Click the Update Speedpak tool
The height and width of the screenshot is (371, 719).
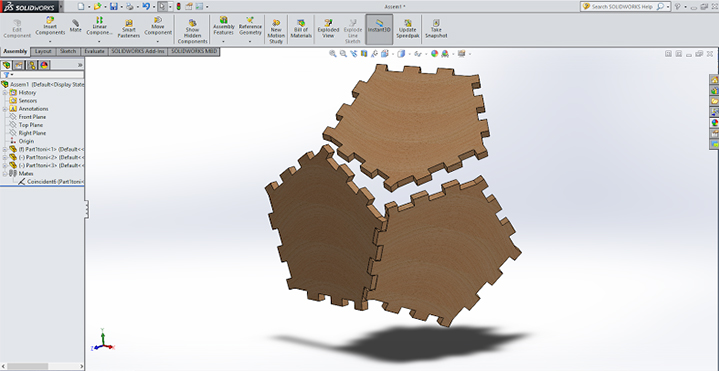407,28
